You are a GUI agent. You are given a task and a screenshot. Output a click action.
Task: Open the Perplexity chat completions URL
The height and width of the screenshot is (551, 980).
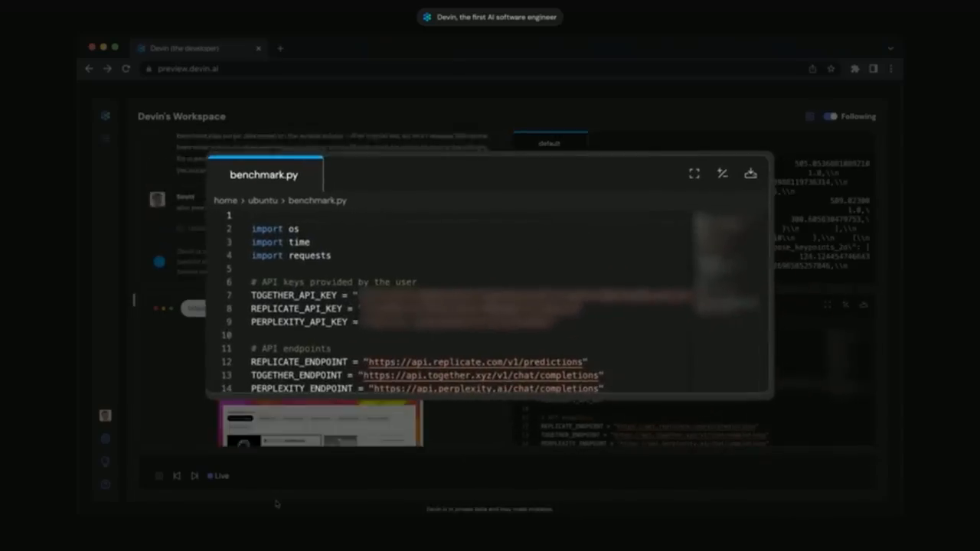tap(485, 389)
